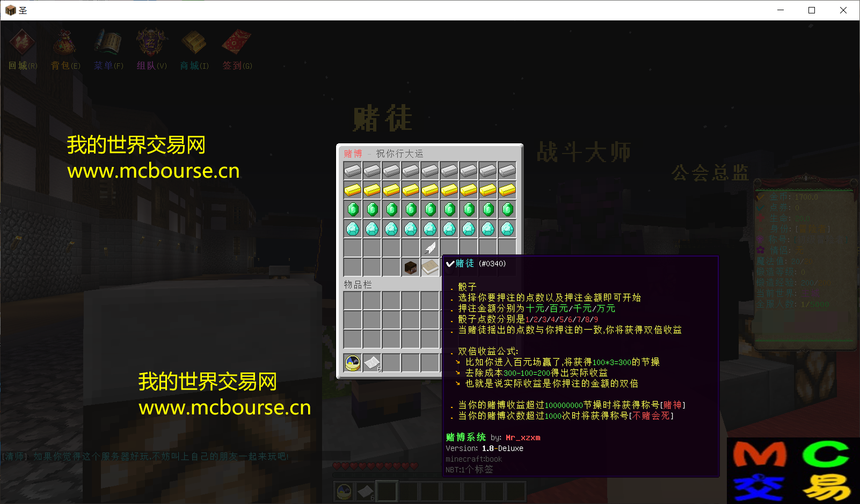Open the 背包(E) backpack icon
Screen dimensions: 860x504
[65, 43]
